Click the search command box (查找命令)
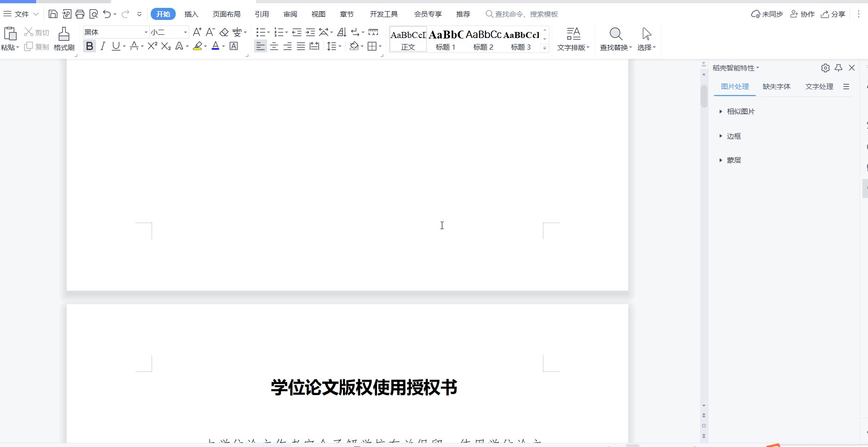 [x=522, y=14]
